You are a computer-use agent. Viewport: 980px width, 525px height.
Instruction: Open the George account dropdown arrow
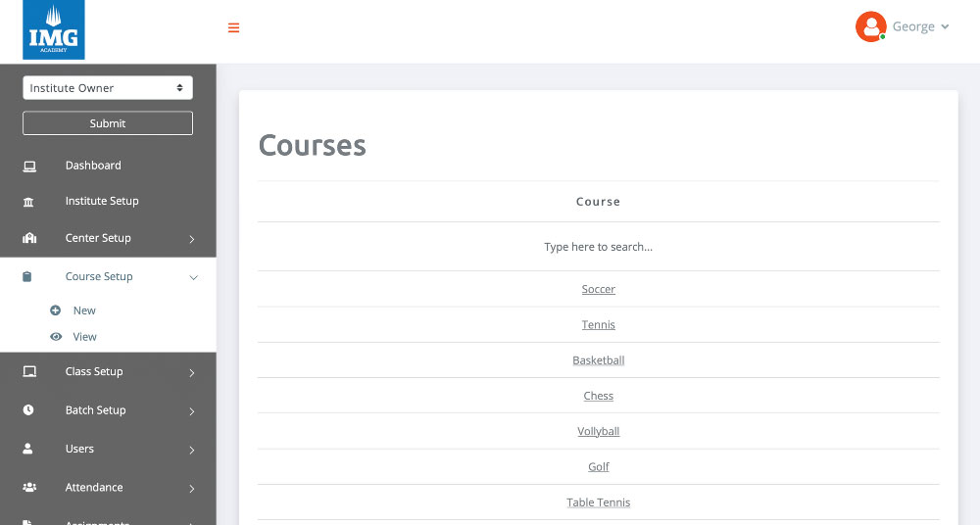(945, 27)
